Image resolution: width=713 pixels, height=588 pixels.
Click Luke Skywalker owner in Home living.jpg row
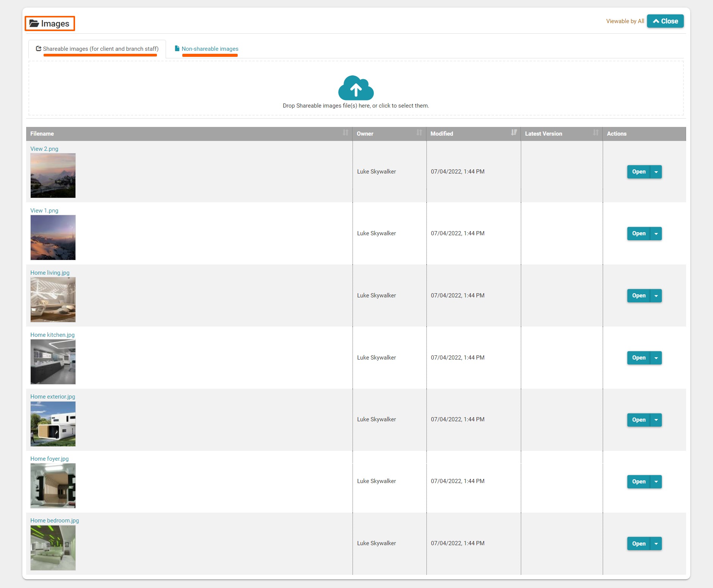pyautogui.click(x=376, y=296)
